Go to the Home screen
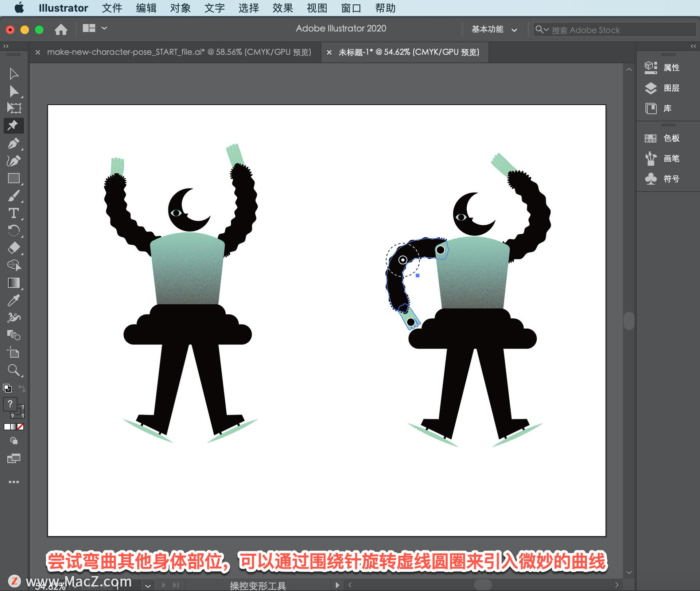 pyautogui.click(x=61, y=29)
